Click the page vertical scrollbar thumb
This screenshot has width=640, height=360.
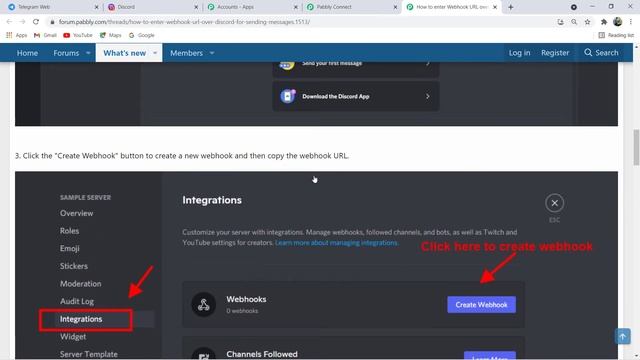pos(636,147)
